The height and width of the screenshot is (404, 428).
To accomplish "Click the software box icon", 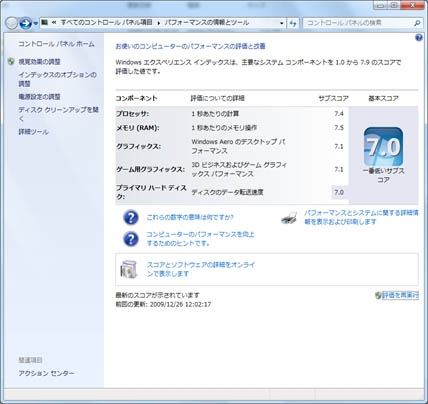I will click(129, 269).
